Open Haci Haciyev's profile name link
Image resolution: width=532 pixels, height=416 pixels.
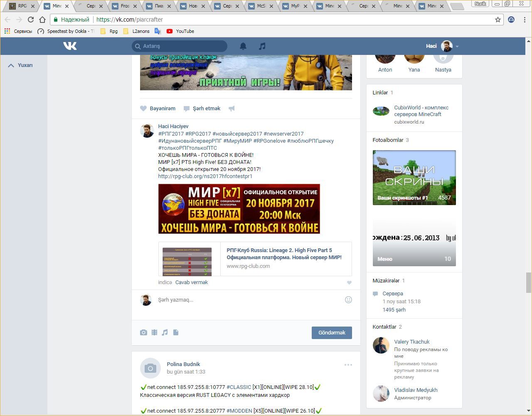click(173, 126)
